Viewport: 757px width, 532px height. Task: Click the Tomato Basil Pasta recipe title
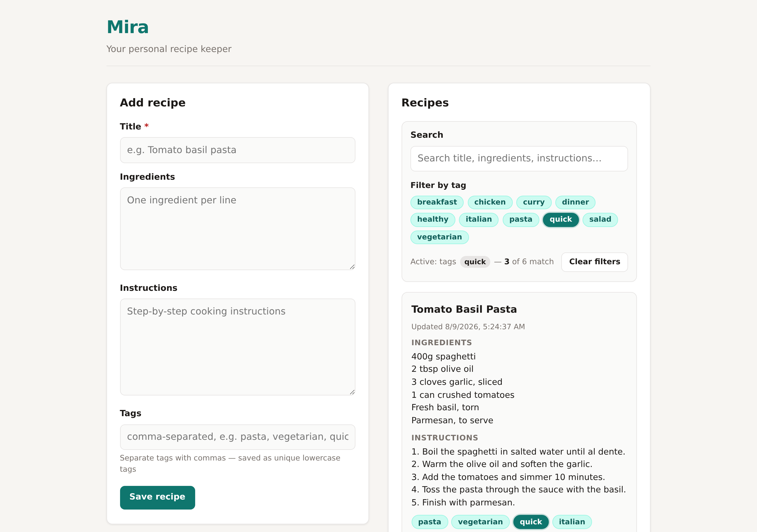pyautogui.click(x=464, y=309)
